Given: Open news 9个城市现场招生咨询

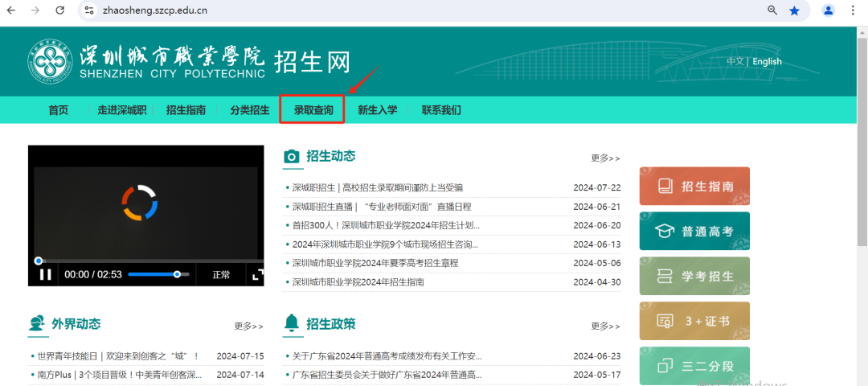Looking at the screenshot, I should (385, 244).
